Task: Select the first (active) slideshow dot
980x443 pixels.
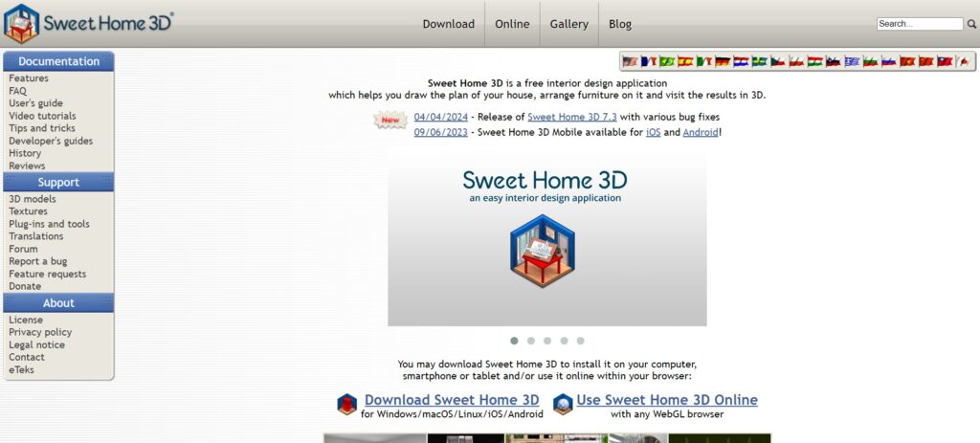Action: (x=514, y=341)
